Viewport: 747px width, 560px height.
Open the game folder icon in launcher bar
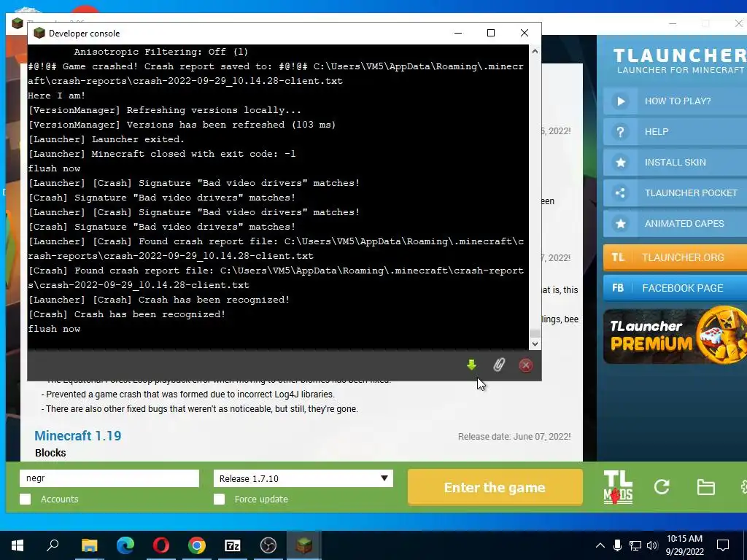(x=705, y=487)
